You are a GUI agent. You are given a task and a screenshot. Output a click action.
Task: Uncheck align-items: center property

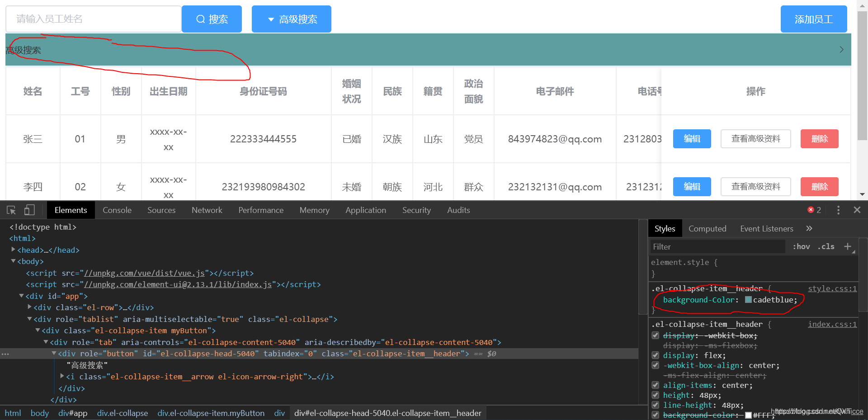655,385
